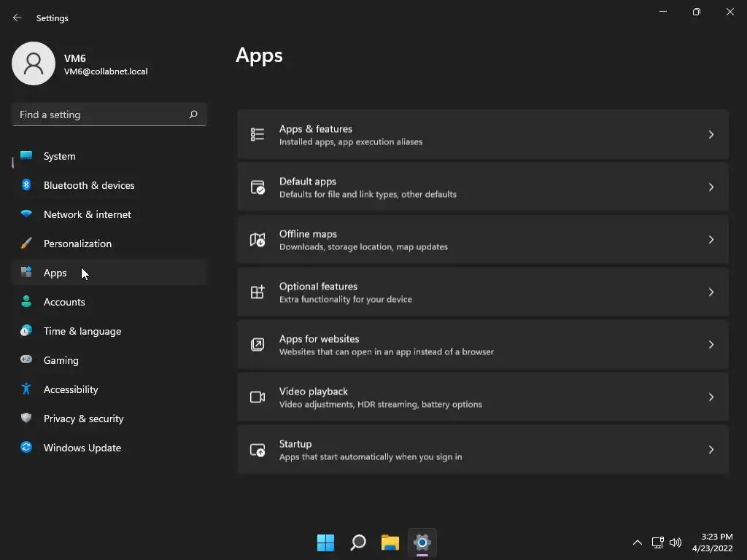Screen dimensions: 747x560
Task: Expand Default apps chevron
Action: [711, 187]
